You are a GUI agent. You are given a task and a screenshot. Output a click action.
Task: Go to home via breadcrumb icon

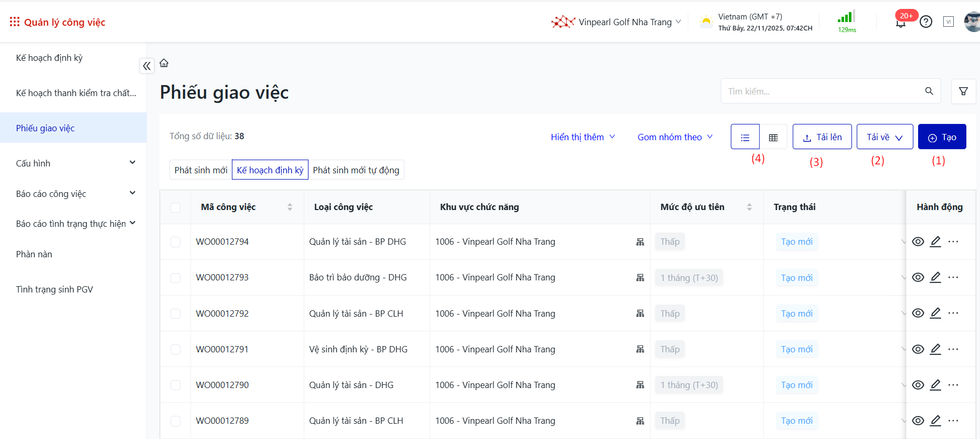pos(164,63)
